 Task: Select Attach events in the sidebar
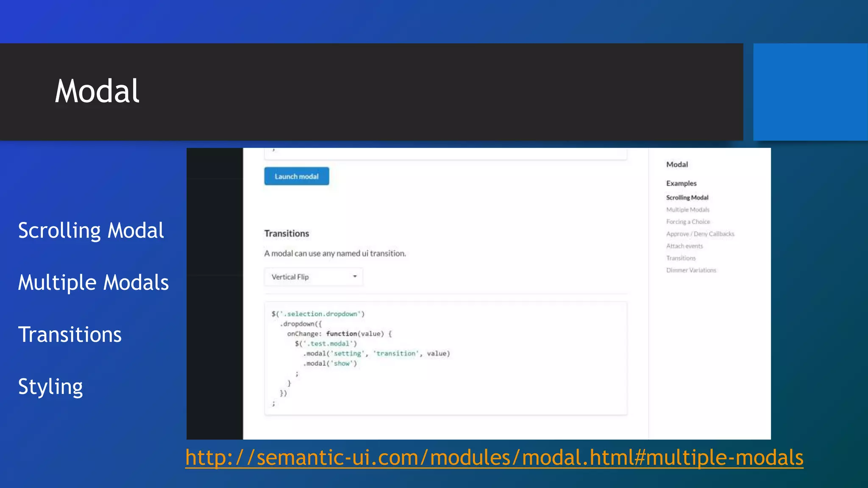tap(684, 246)
